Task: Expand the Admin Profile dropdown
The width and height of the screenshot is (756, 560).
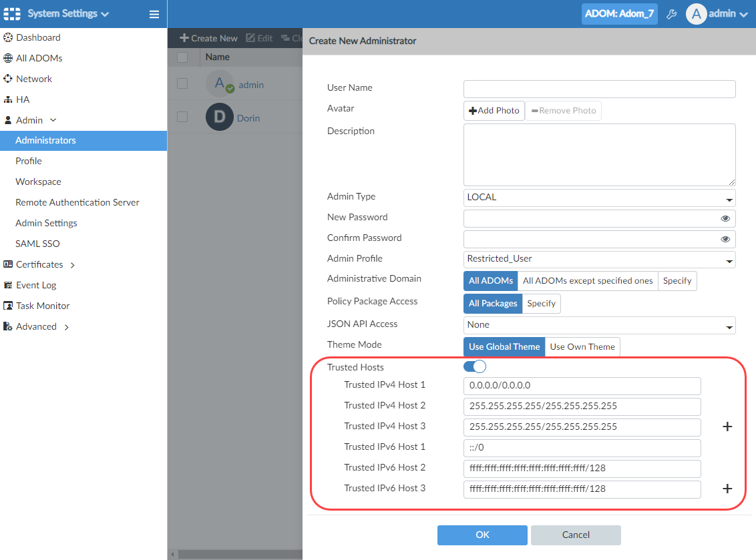Action: [x=599, y=260]
